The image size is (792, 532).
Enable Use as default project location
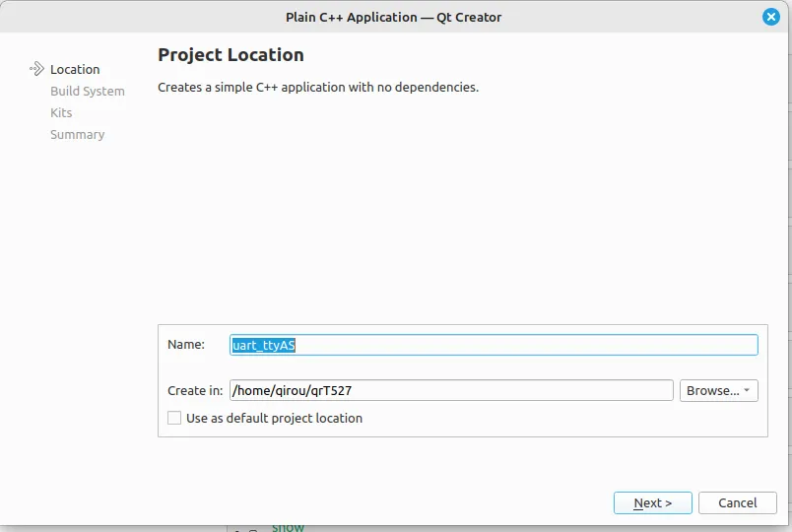174,418
